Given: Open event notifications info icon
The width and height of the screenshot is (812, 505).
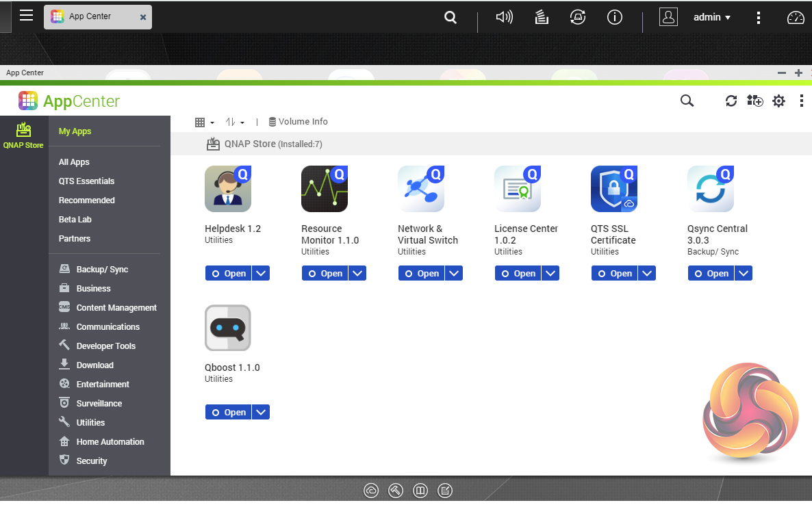Looking at the screenshot, I should point(615,17).
